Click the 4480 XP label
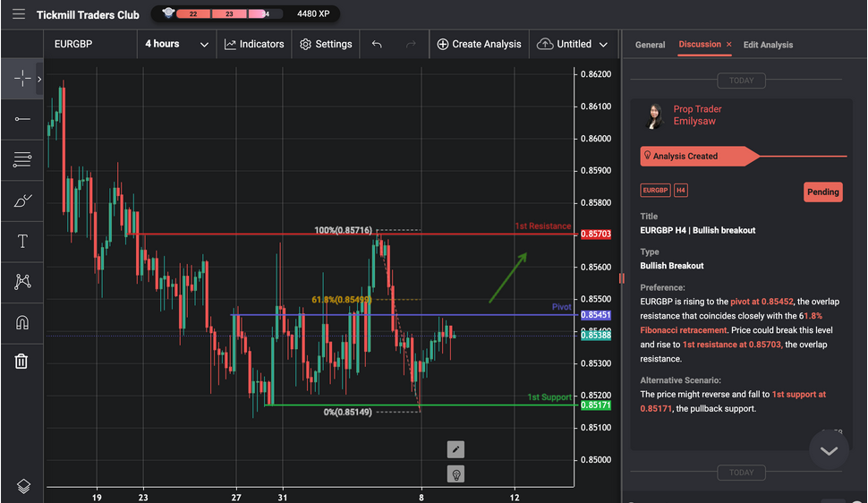Screen dimensions: 868x503 313,13
